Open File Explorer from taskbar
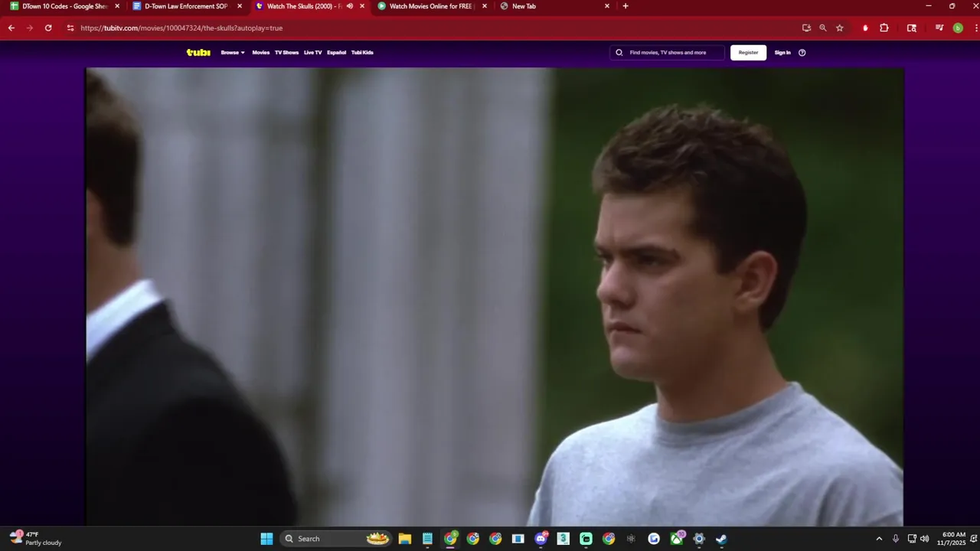 (405, 539)
